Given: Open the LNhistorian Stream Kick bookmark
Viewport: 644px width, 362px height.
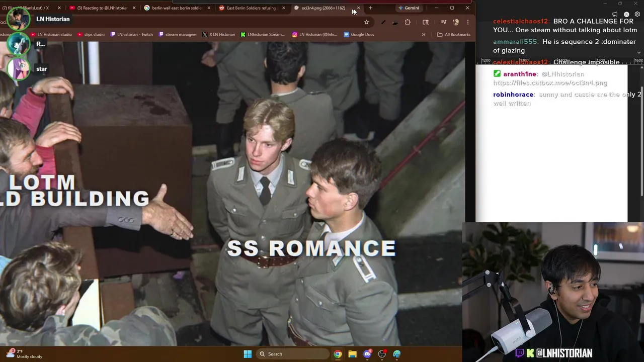Looking at the screenshot, I should pos(263,35).
